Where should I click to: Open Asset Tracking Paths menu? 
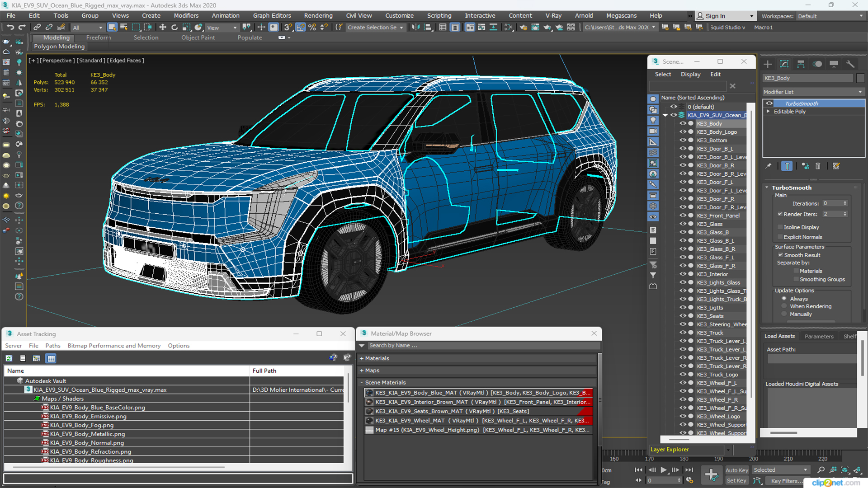pyautogui.click(x=53, y=346)
